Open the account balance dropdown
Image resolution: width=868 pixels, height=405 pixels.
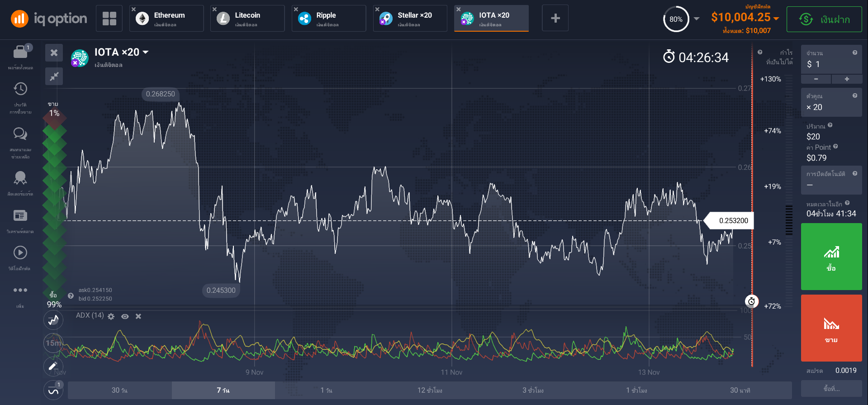[x=776, y=18]
